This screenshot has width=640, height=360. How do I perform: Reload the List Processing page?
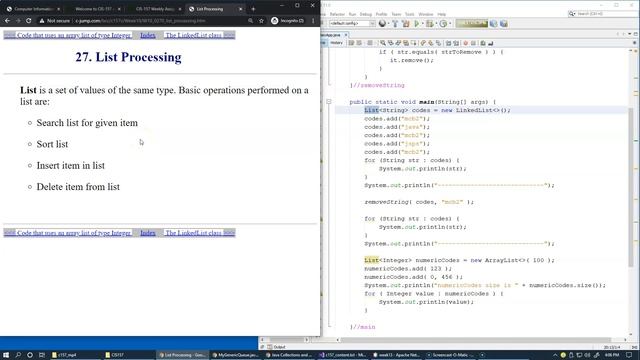pos(29,21)
